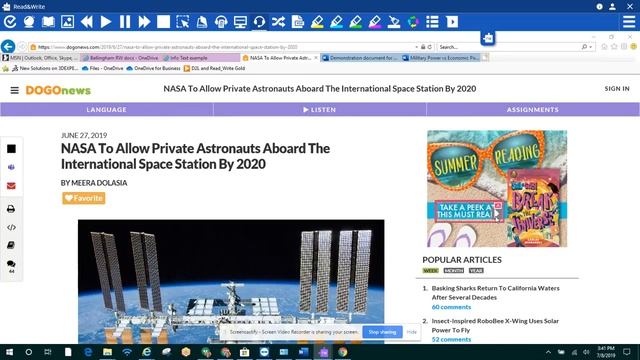Switch to Bellingham RW docs OneDrive tab
The image size is (640, 360).
121,58
